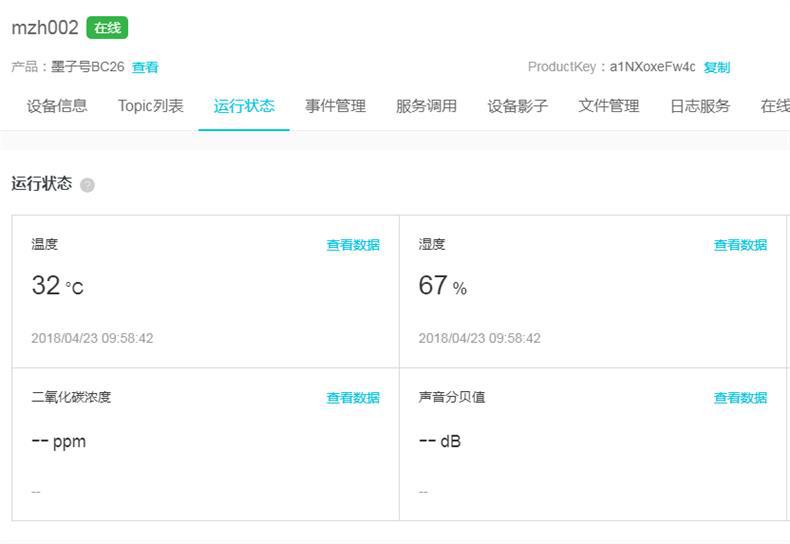Open the 设备信息 tab
The height and width of the screenshot is (544, 790).
point(57,106)
